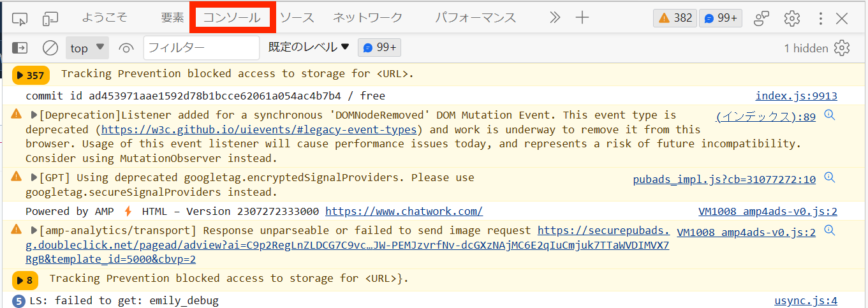
Task: Toggle live expression eye icon
Action: click(x=126, y=48)
